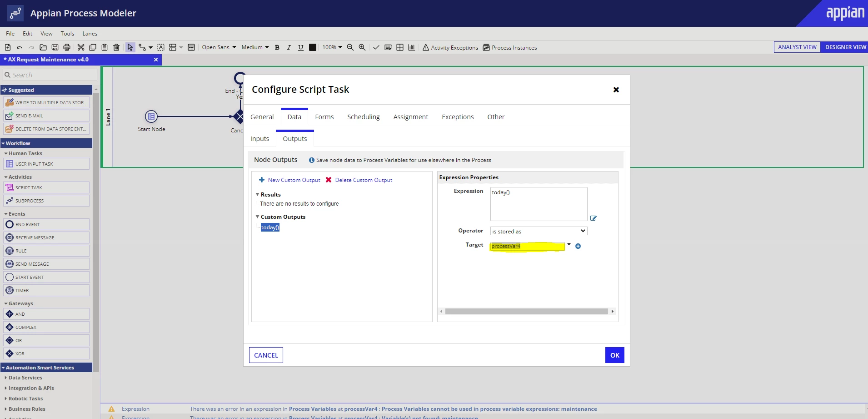Click the palette Search field
This screenshot has width=868, height=419.
50,75
